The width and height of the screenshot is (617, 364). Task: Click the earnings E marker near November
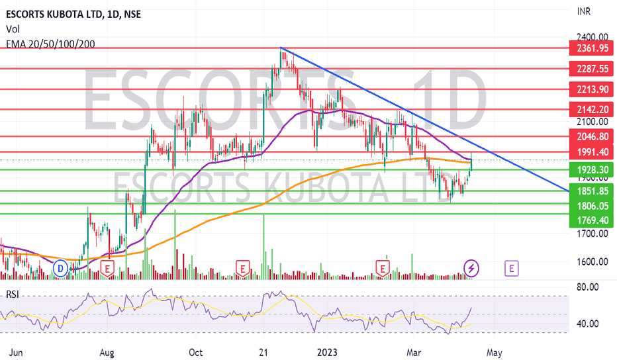[x=243, y=269]
